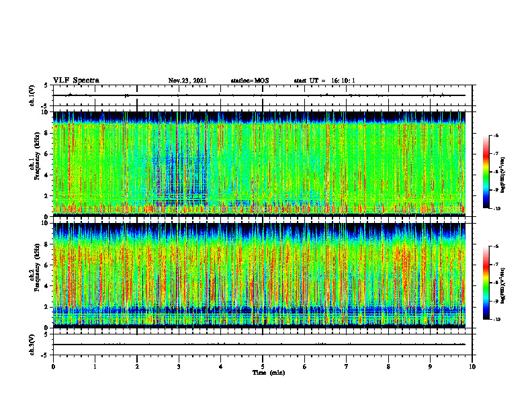
Task: Click the ch.1 voltage waveform trace
Action: pos(259,95)
